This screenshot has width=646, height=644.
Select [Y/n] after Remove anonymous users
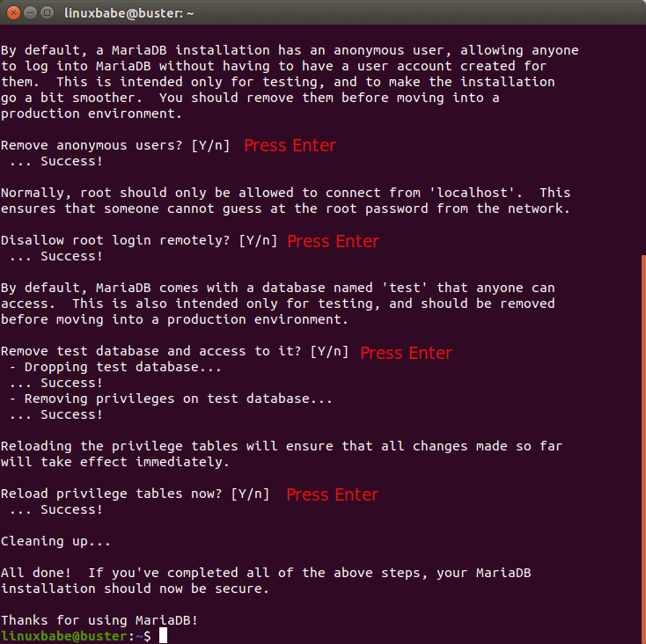(x=210, y=146)
